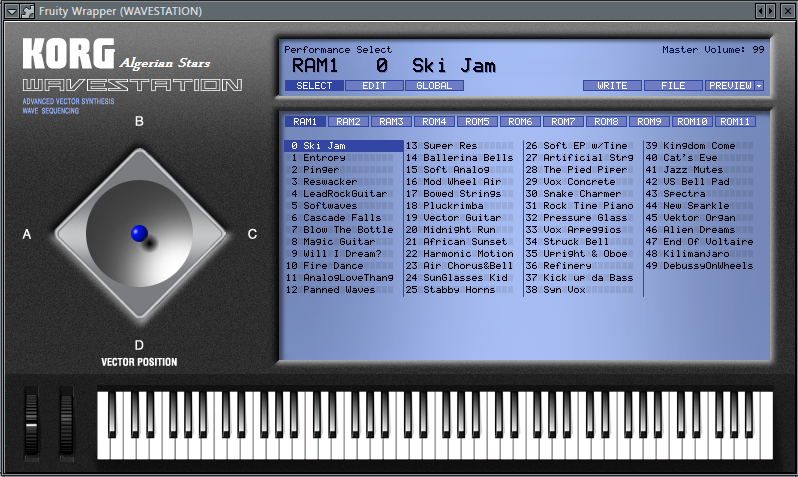Click the Master Volume value
The image size is (798, 477).
click(758, 49)
